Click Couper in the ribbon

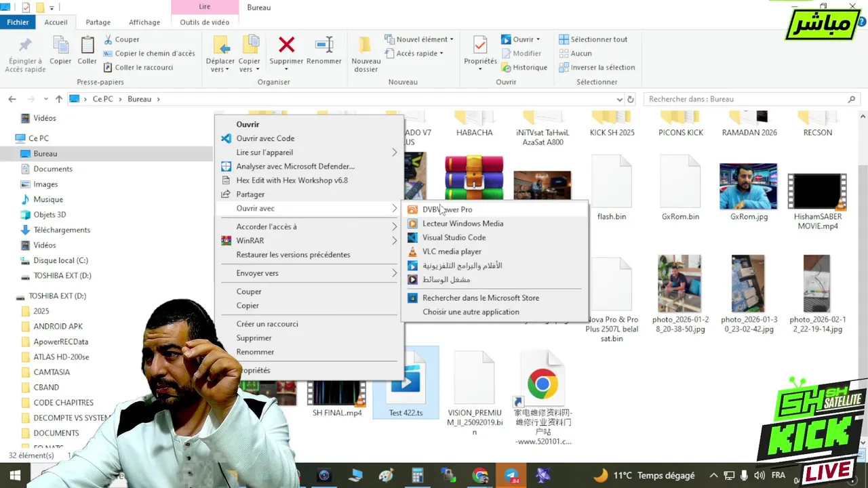[121, 39]
